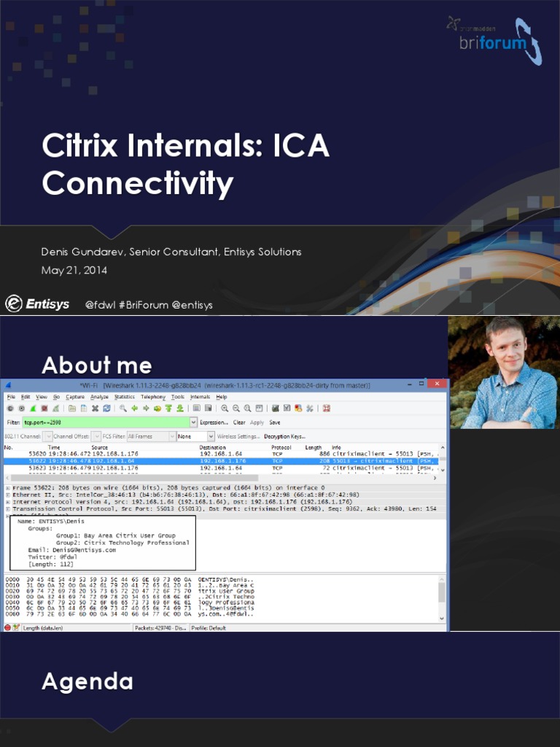Open the Channel Offset dropdown
Image resolution: width=560 pixels, height=747 pixels.
pos(97,436)
